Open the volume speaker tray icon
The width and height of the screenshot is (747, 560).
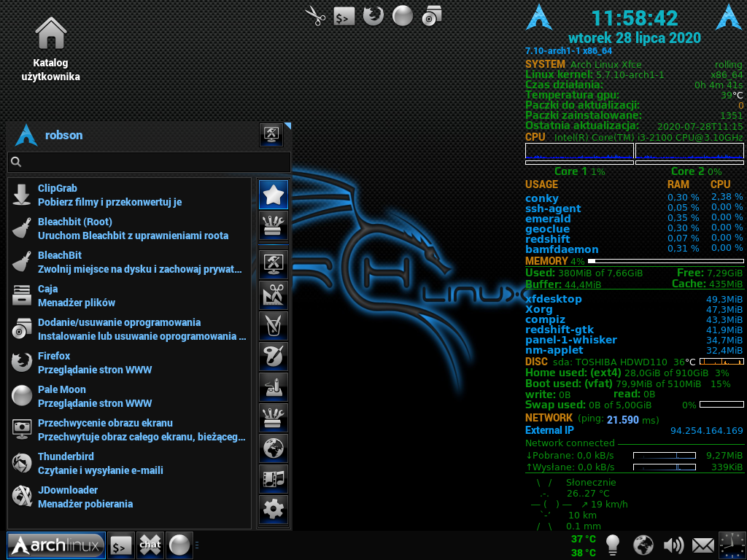673,545
